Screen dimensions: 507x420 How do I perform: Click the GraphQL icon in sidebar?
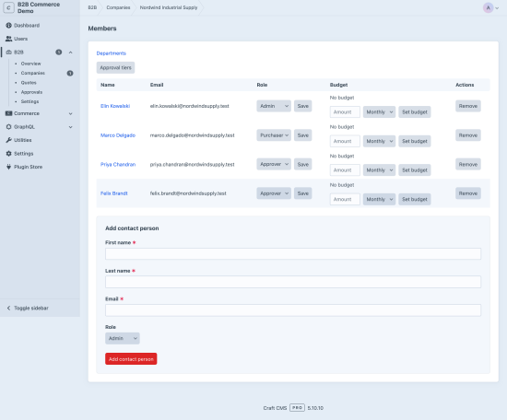click(x=8, y=127)
